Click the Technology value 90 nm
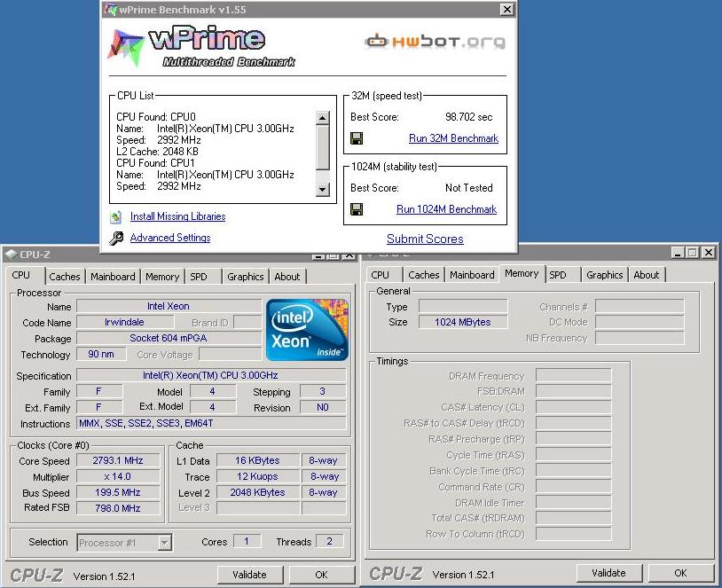 101,354
